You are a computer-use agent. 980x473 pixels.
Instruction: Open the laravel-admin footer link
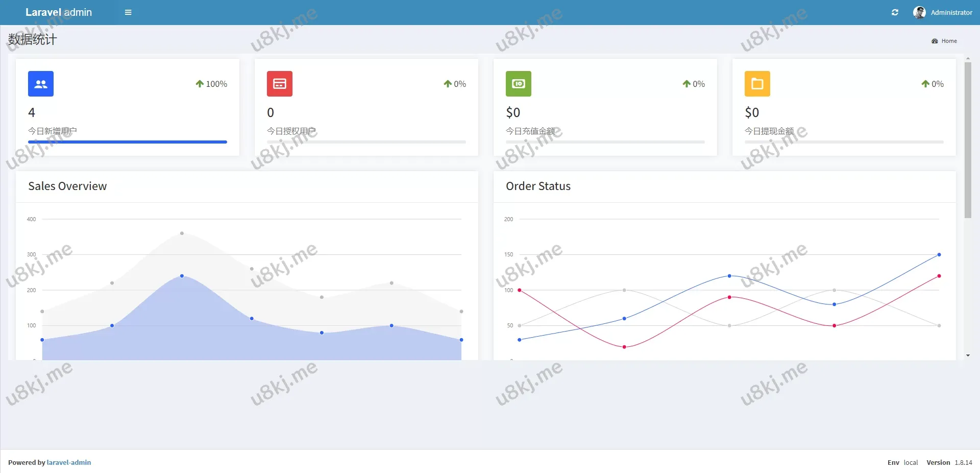tap(69, 462)
